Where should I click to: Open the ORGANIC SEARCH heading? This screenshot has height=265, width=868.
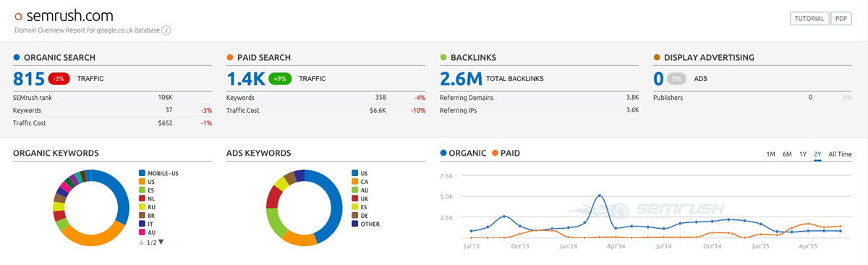click(59, 57)
